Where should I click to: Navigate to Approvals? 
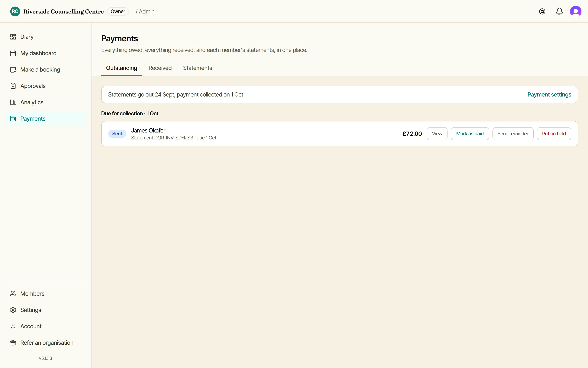(x=46, y=86)
